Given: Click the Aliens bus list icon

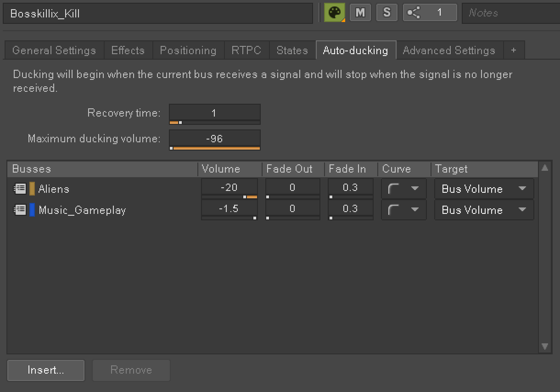Looking at the screenshot, I should 19,189.
